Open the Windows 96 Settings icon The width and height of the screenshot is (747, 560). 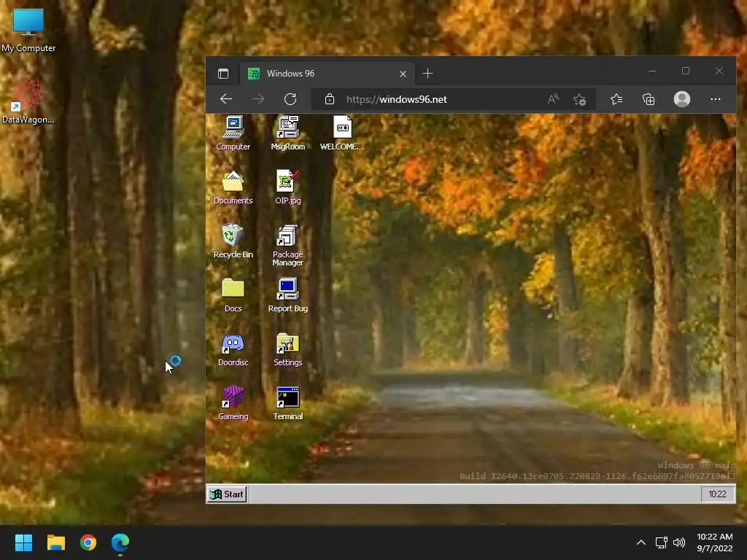[x=287, y=349]
